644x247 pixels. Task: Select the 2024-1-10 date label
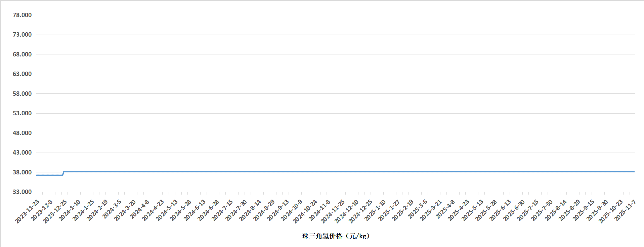[x=70, y=211]
